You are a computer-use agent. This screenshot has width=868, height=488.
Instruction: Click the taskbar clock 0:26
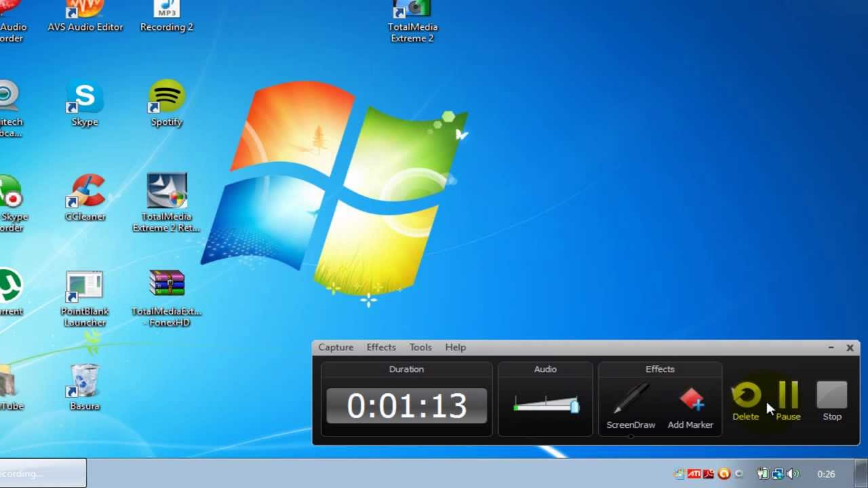[826, 474]
